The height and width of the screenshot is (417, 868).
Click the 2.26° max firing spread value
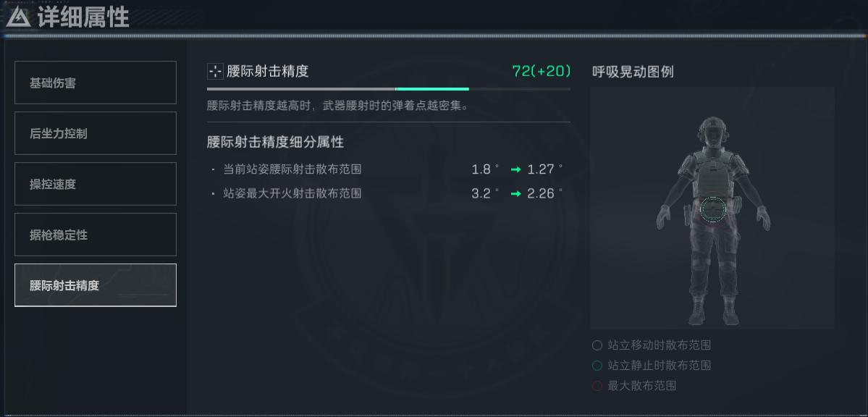[x=544, y=194]
